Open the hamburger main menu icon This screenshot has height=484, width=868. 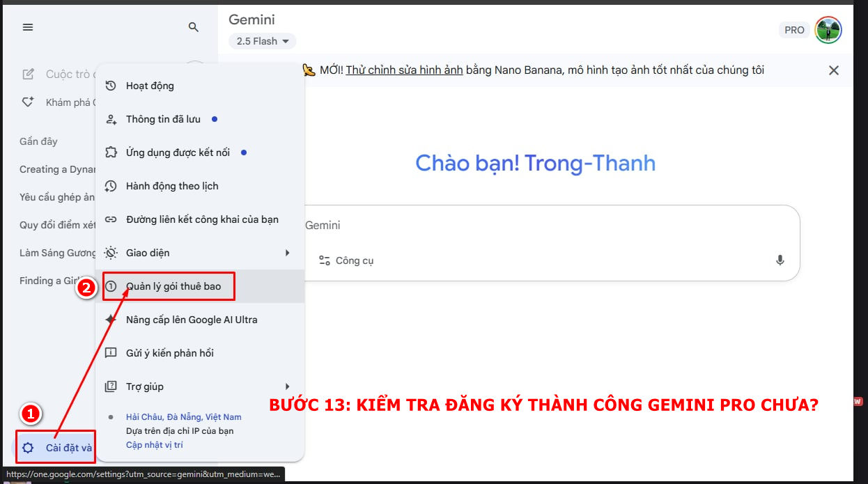(x=28, y=27)
